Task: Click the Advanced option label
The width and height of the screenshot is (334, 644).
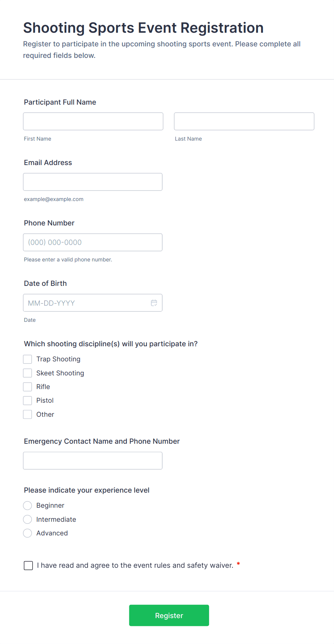Action: 52,533
